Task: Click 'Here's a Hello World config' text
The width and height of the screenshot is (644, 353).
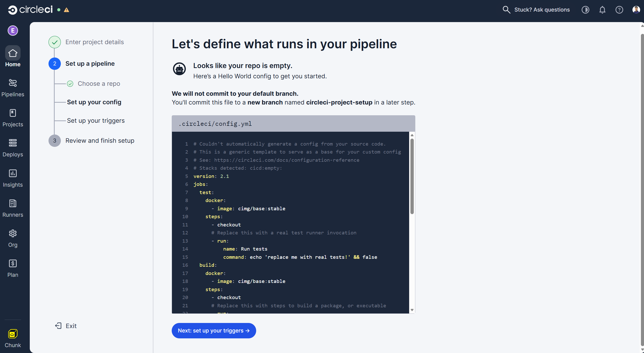Action: pyautogui.click(x=260, y=76)
